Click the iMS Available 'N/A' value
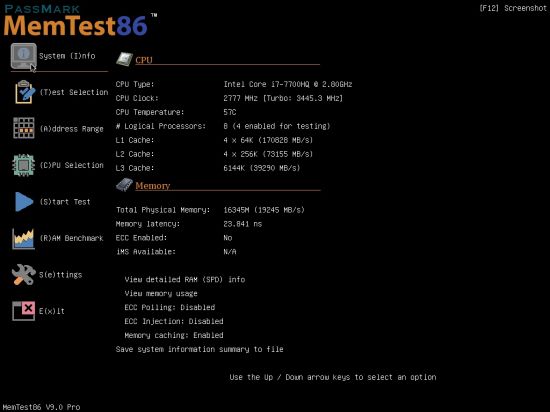550x412 pixels. tap(230, 252)
